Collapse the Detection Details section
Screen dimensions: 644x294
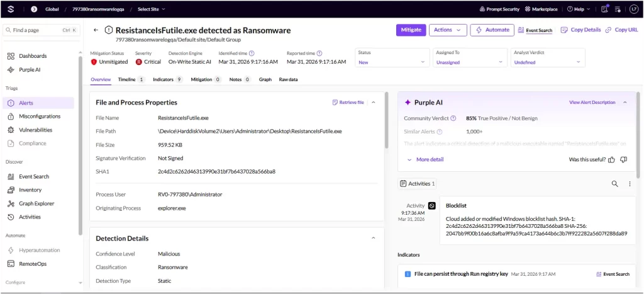(x=374, y=238)
